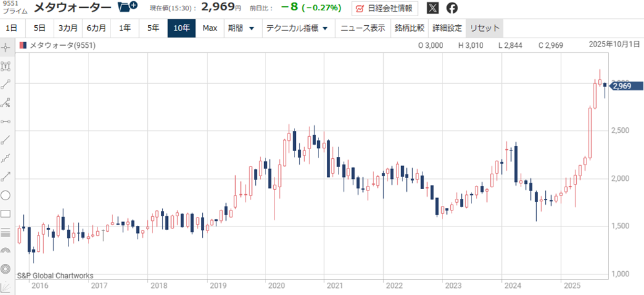Open the テクニカル指標 dropdown menu
Image resolution: width=644 pixels, height=295 pixels.
(x=298, y=28)
